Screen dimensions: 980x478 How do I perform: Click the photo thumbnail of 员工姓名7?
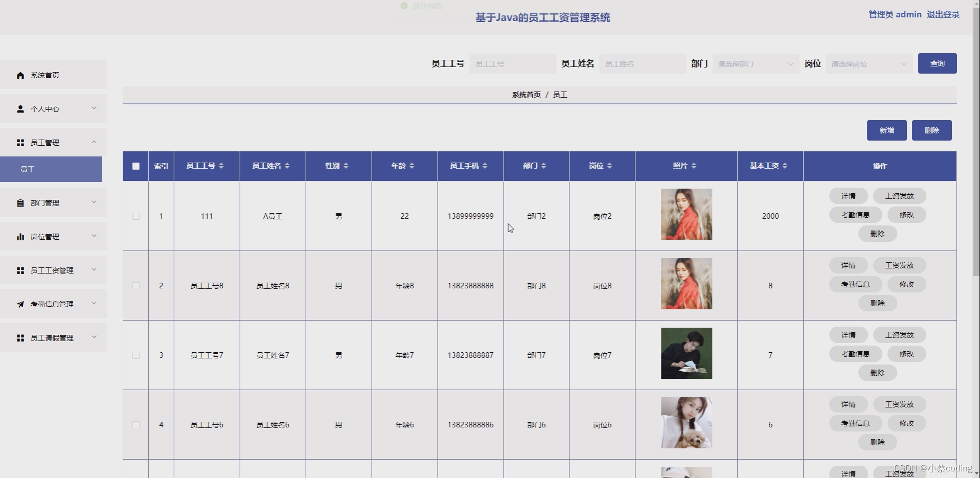click(x=687, y=353)
